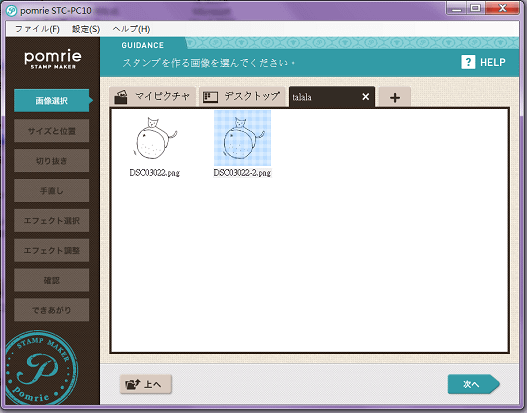
Task: Open the ヘルプ(H) menu
Action: 131,29
